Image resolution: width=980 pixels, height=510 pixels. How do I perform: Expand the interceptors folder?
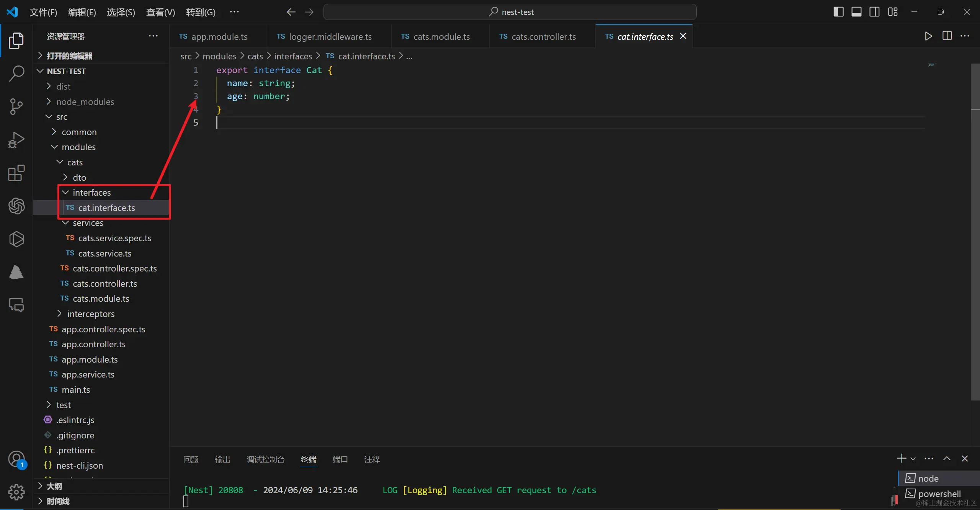(101, 314)
